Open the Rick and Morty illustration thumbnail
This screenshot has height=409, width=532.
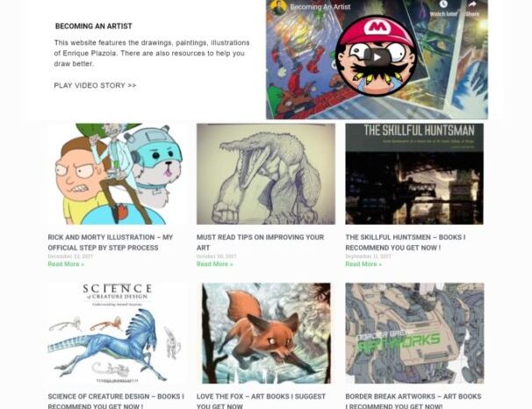[117, 174]
